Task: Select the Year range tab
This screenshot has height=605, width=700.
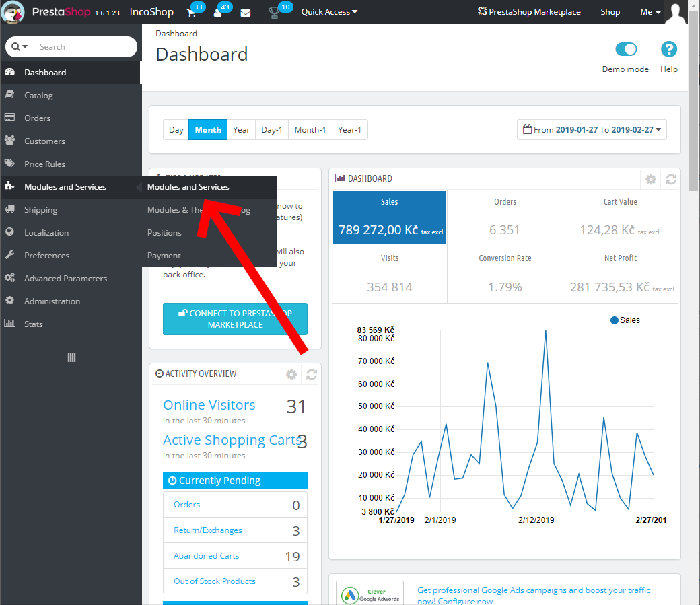Action: coord(241,129)
